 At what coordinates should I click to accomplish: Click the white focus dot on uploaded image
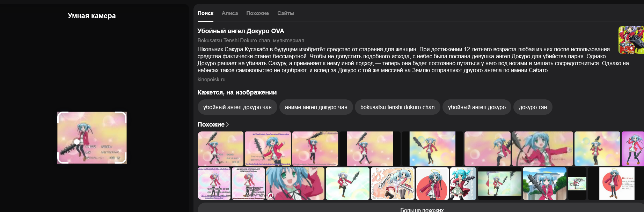pyautogui.click(x=77, y=142)
